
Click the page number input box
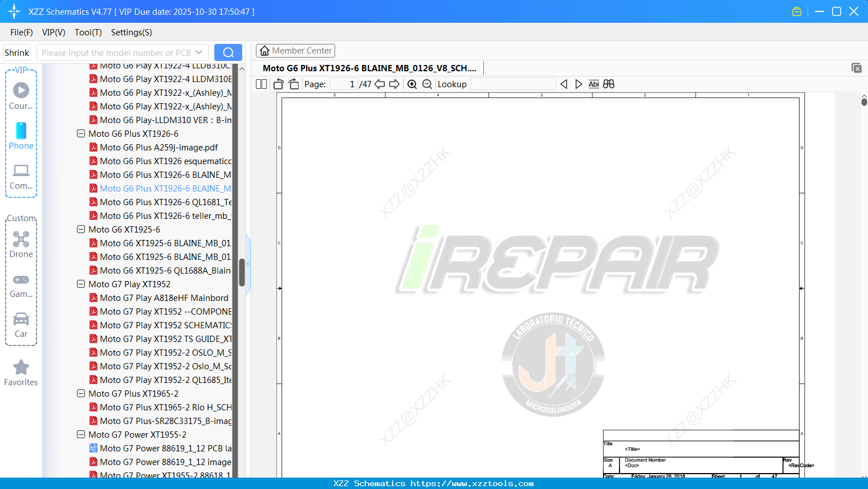pyautogui.click(x=344, y=84)
